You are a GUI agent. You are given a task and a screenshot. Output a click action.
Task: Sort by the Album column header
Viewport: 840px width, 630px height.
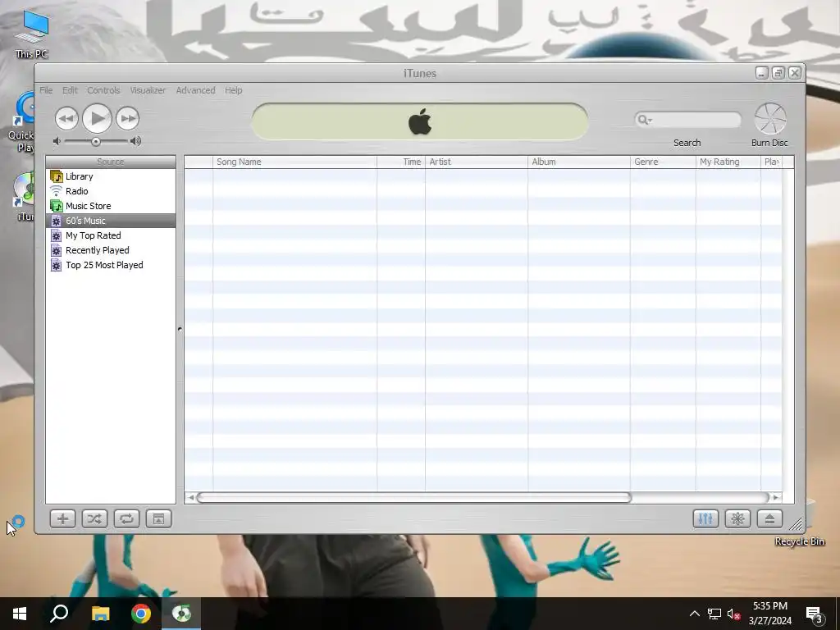pos(578,162)
